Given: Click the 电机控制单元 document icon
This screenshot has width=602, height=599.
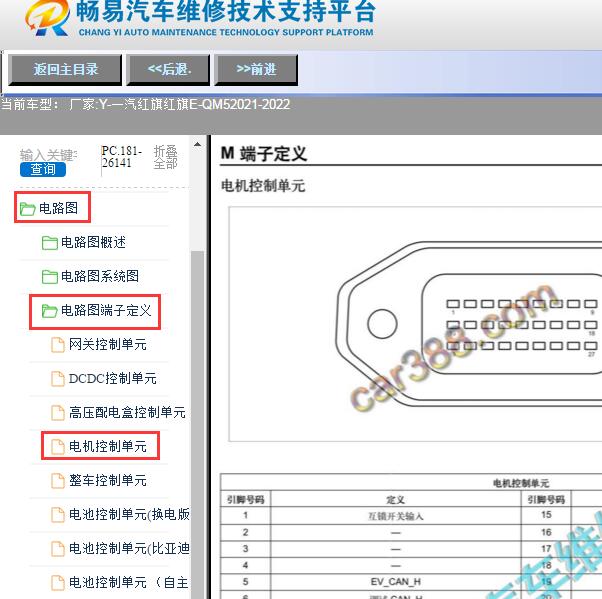Looking at the screenshot, I should [58, 447].
